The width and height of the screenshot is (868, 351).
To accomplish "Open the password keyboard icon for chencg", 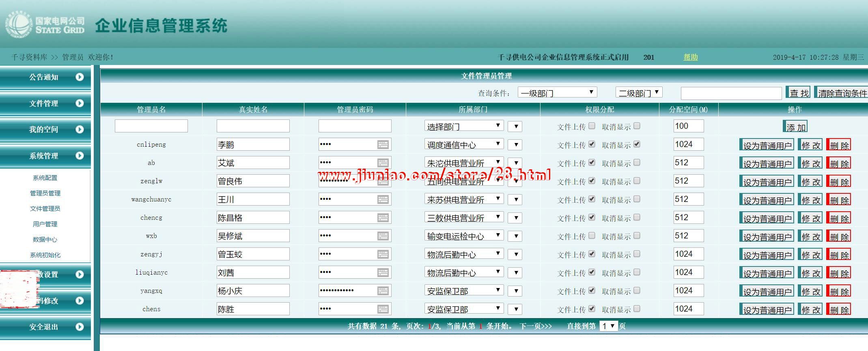I will pyautogui.click(x=383, y=217).
